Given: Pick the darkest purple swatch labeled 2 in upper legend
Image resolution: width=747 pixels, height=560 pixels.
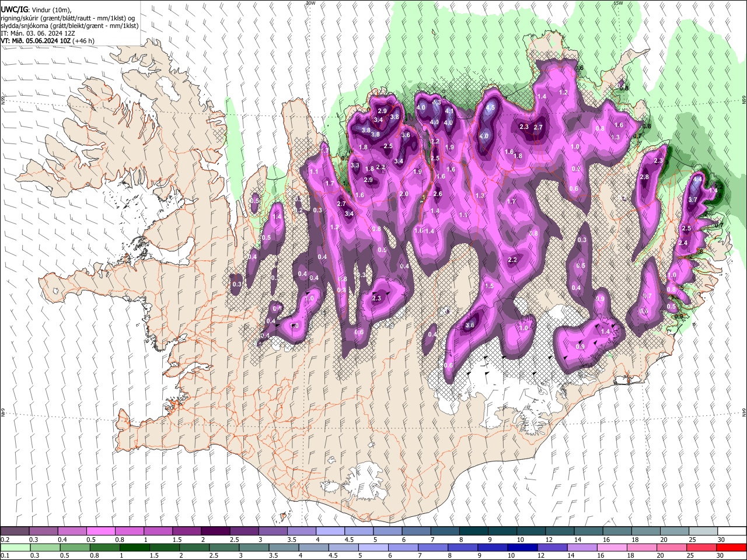Looking at the screenshot, I should pyautogui.click(x=215, y=531).
